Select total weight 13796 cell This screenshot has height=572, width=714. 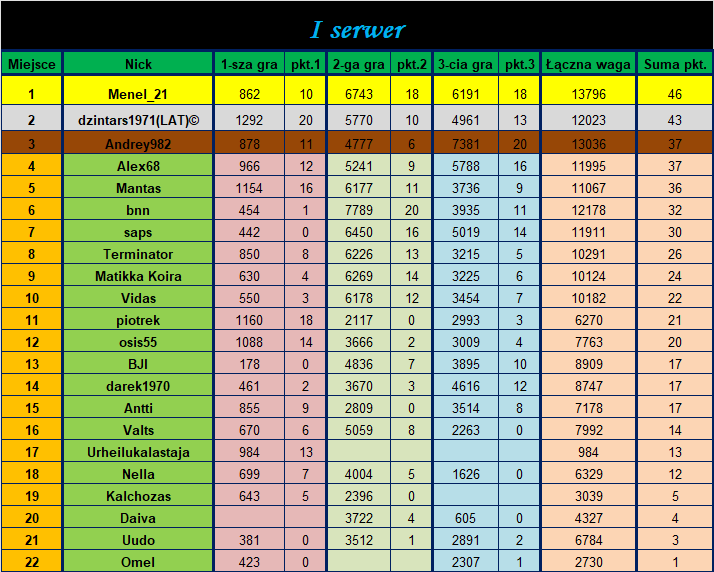click(588, 93)
